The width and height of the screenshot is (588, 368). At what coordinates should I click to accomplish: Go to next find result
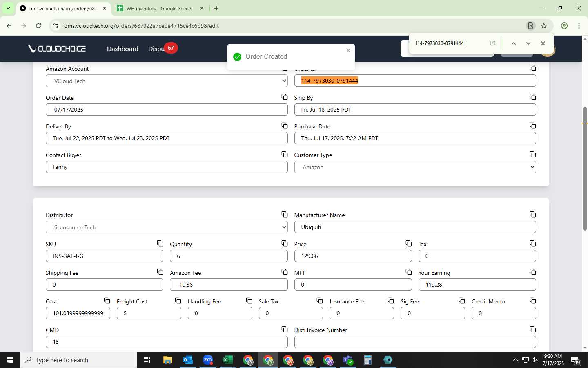(x=528, y=43)
